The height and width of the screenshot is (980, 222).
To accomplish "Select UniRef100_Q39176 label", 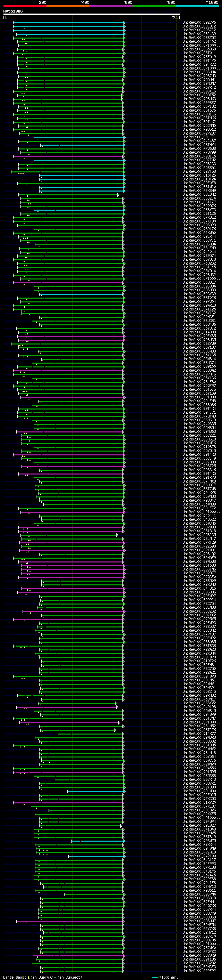I will 199,229.
